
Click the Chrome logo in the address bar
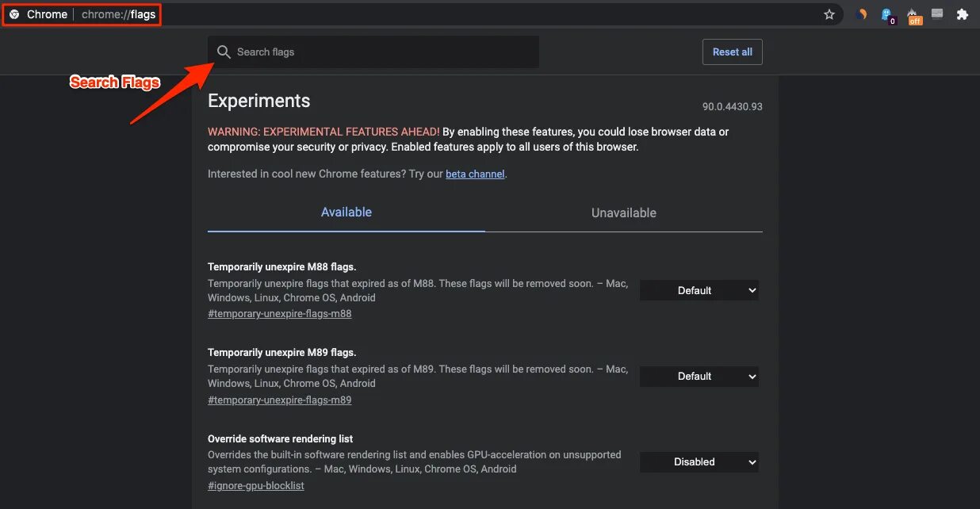coord(14,14)
